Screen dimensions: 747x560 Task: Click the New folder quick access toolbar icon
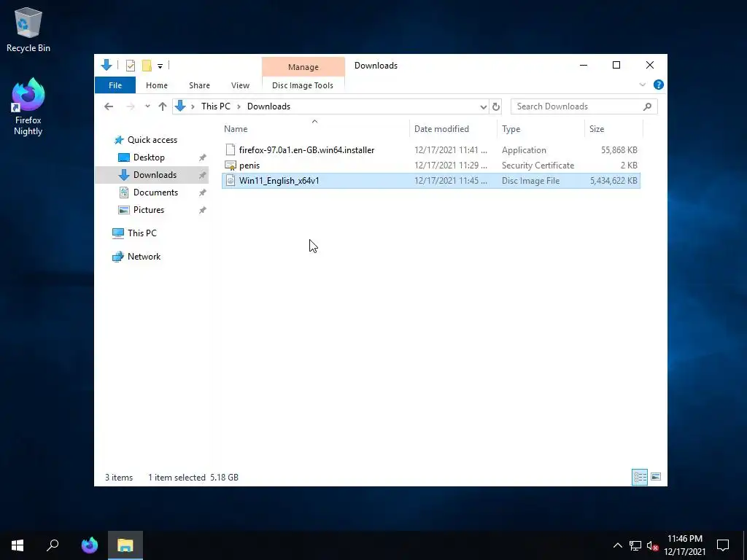(147, 65)
